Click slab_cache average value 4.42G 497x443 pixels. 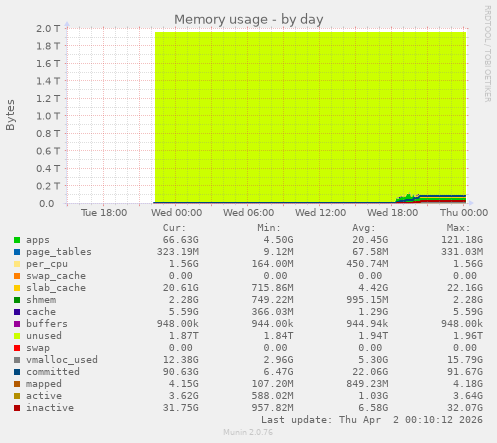point(373,288)
